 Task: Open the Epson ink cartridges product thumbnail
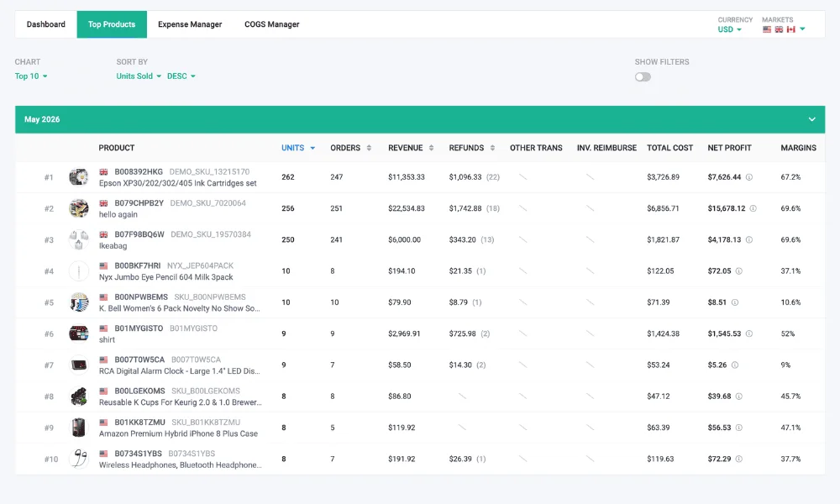point(79,176)
